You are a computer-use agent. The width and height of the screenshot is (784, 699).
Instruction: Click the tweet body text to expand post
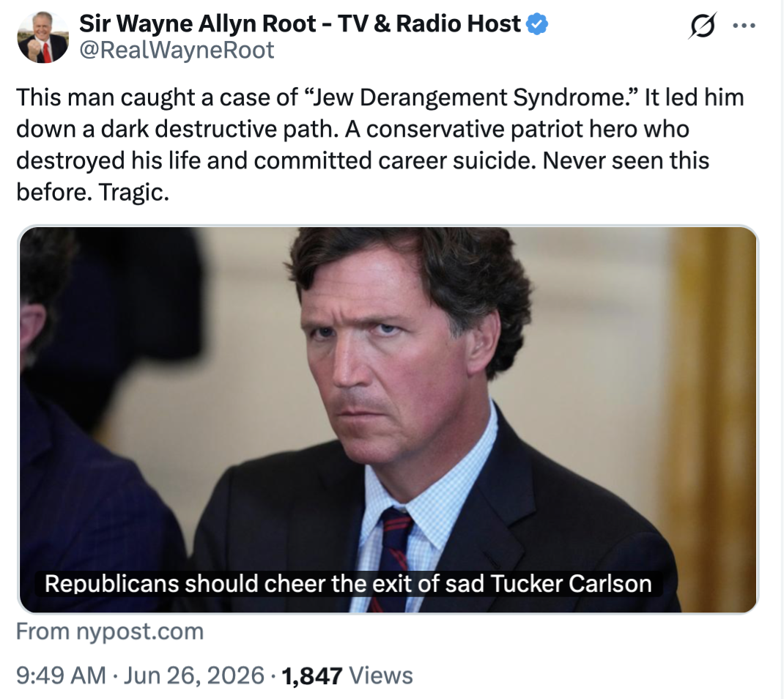point(380,144)
